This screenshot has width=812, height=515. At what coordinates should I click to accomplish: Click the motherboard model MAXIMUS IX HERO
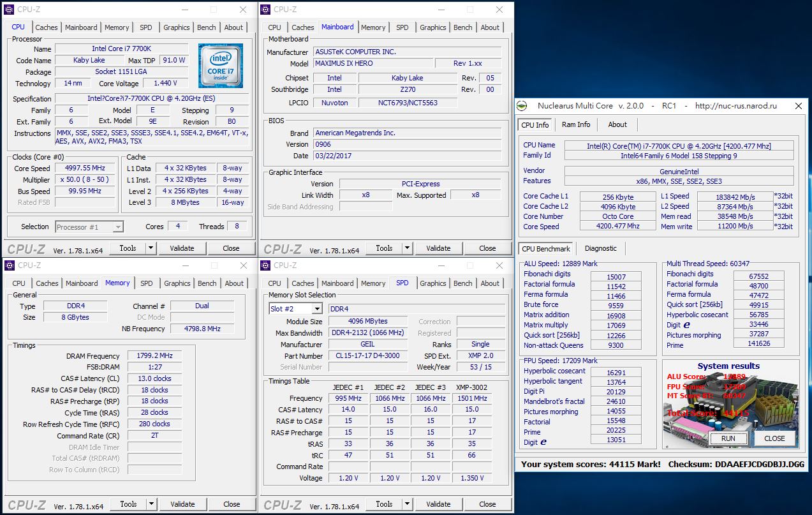(x=373, y=64)
